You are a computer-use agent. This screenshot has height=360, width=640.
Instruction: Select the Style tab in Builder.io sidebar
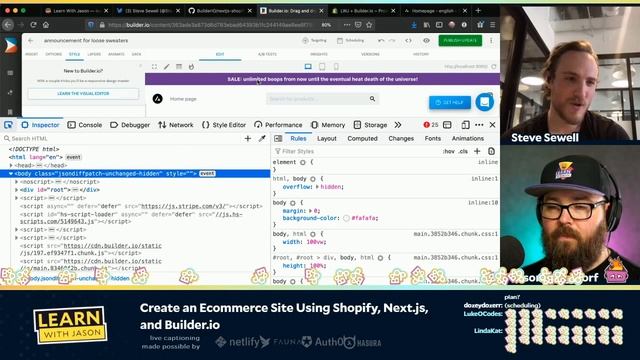click(74, 54)
